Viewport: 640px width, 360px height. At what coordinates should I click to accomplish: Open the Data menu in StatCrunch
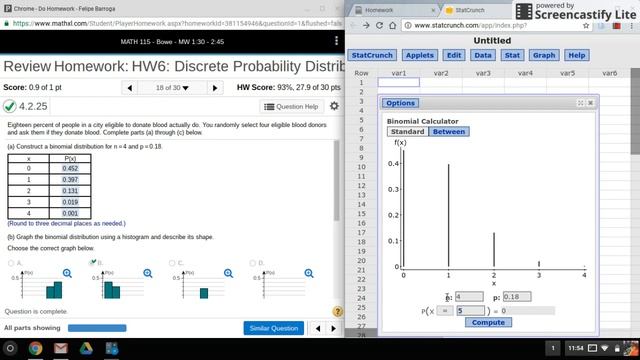483,55
